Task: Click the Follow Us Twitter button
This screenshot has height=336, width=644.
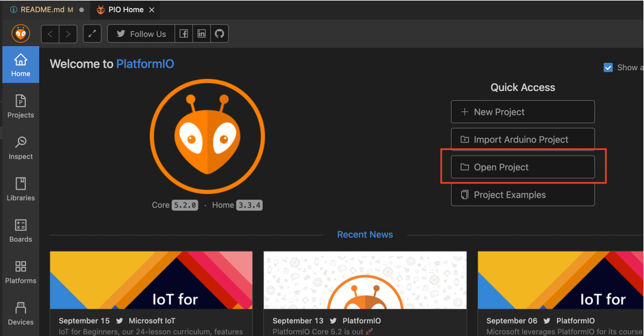Action: click(141, 33)
